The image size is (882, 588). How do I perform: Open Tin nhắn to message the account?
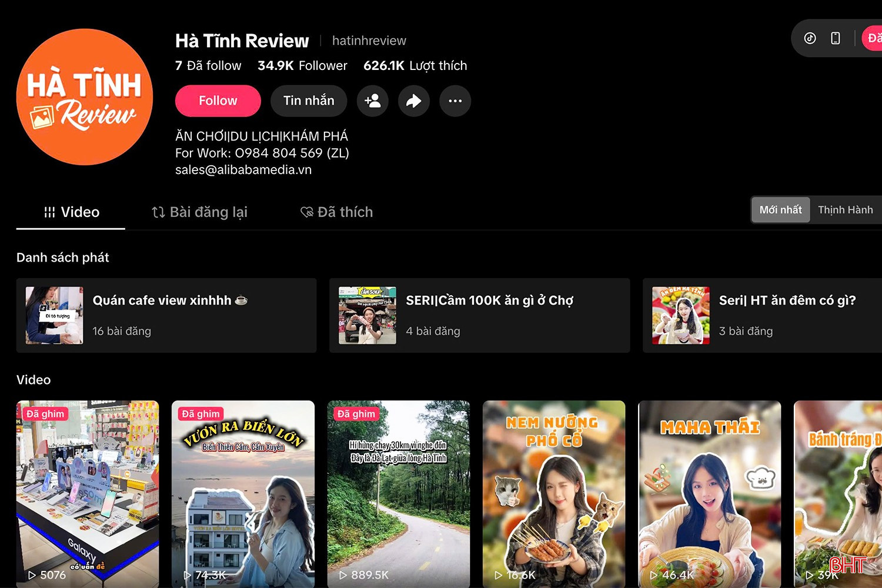click(x=309, y=101)
